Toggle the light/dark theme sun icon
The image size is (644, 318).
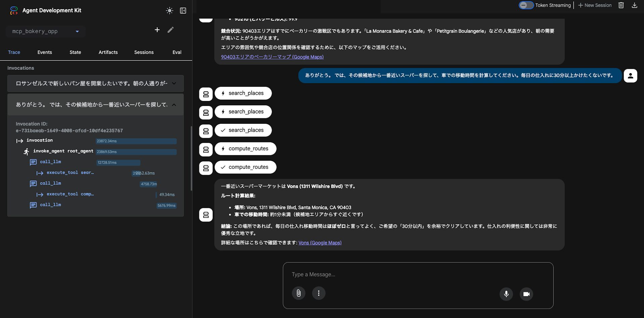tap(169, 11)
